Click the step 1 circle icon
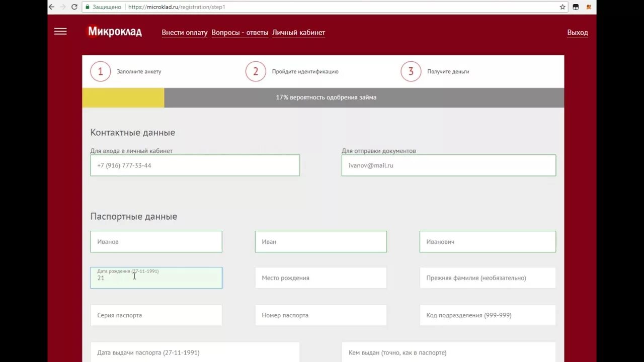 pos(100,71)
